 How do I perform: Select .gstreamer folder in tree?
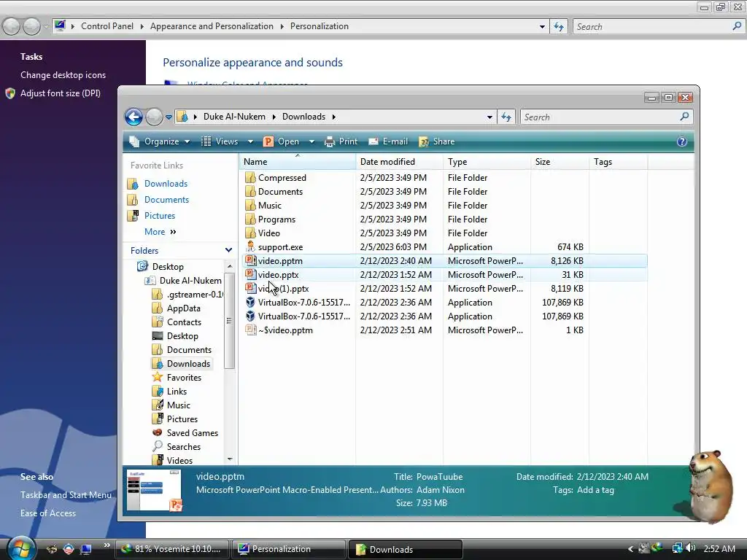(x=195, y=295)
